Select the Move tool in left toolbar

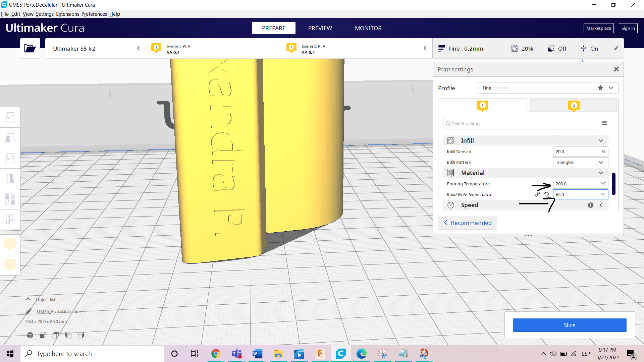10,117
